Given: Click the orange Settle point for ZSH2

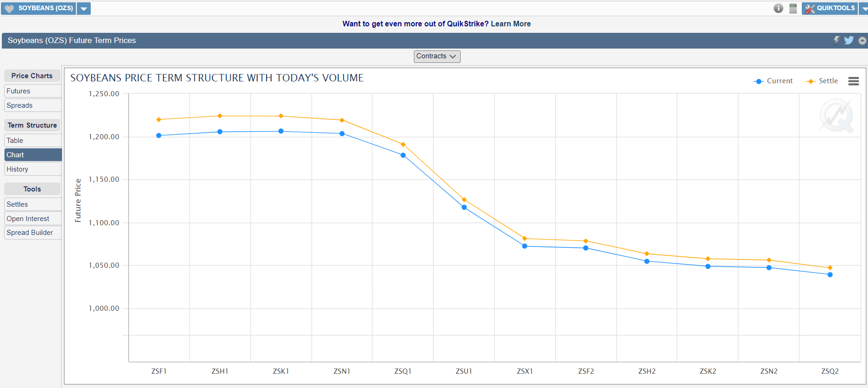Looking at the screenshot, I should coord(647,254).
